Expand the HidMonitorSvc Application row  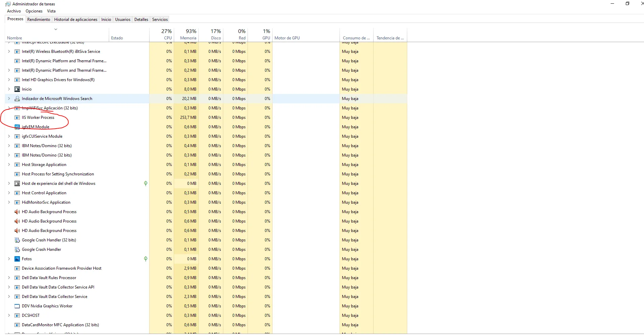point(9,202)
